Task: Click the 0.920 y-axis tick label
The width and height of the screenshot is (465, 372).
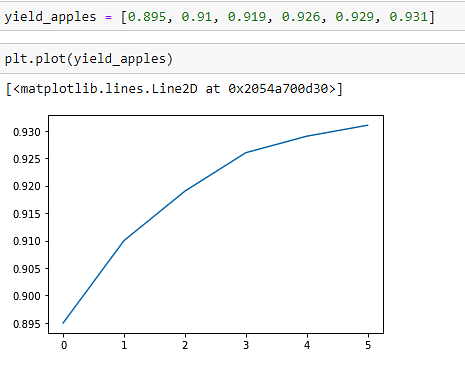Action: [x=27, y=186]
